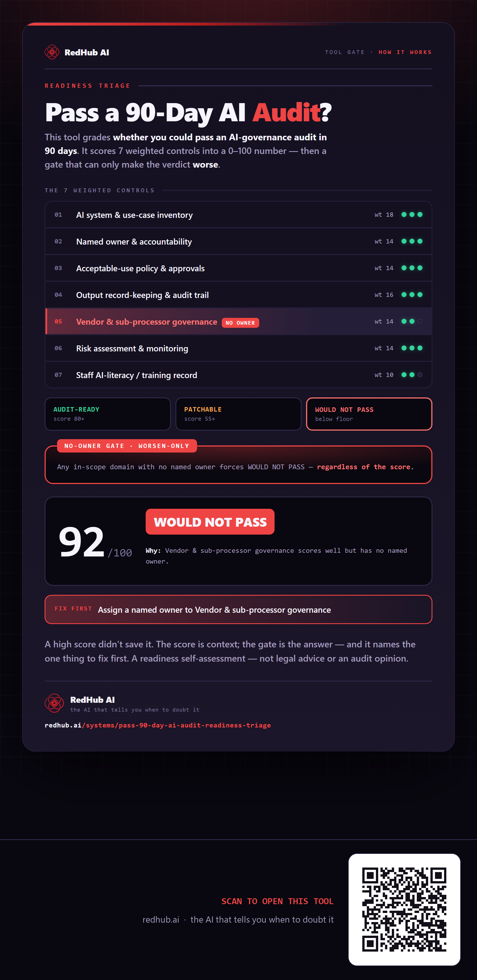Click the RedHub AI logo icon in header
Viewport: 477px width, 980px height.
coord(52,52)
